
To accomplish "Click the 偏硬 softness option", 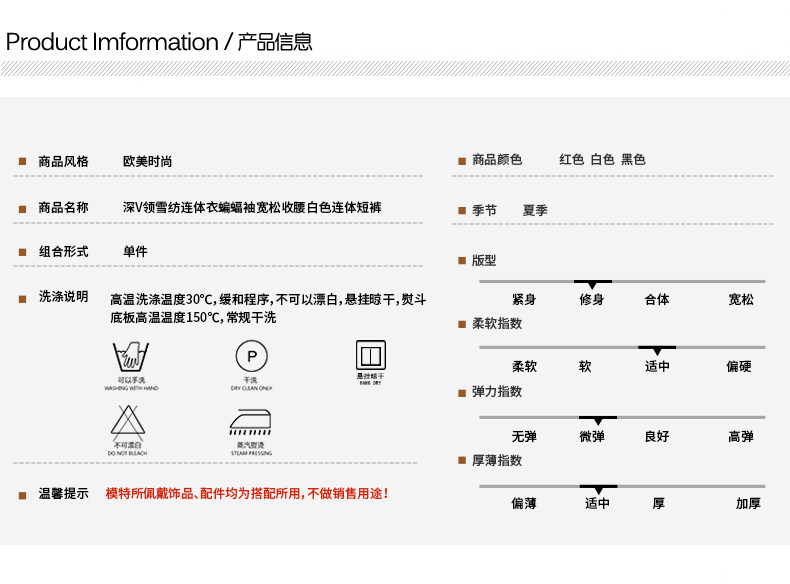I will click(739, 366).
